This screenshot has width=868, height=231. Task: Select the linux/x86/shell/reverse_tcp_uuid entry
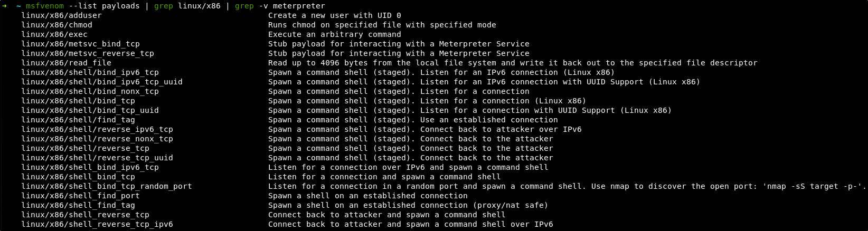pos(97,158)
